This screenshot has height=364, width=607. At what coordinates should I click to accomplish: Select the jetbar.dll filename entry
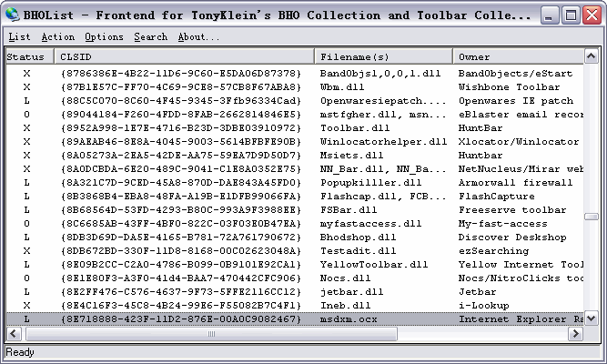[351, 291]
